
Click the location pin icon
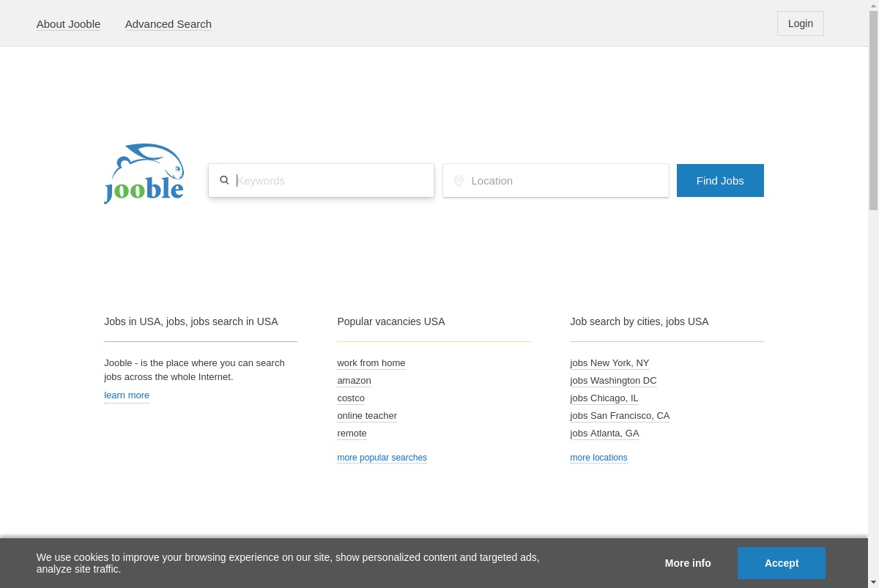[x=459, y=181]
